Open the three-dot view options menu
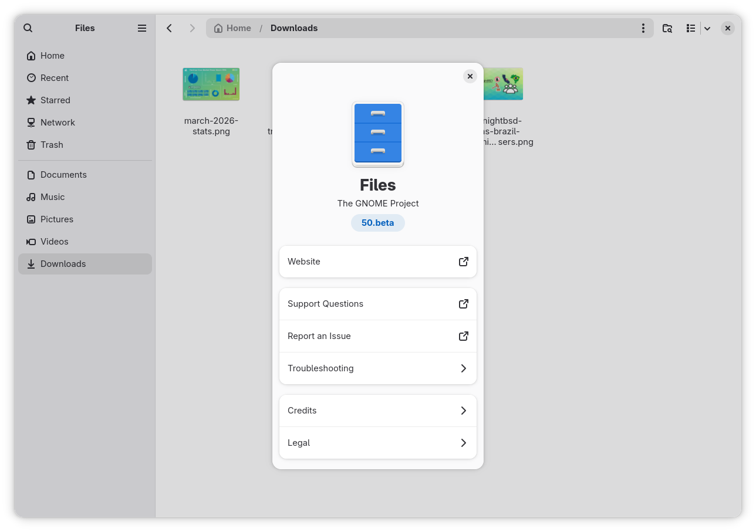 (643, 28)
